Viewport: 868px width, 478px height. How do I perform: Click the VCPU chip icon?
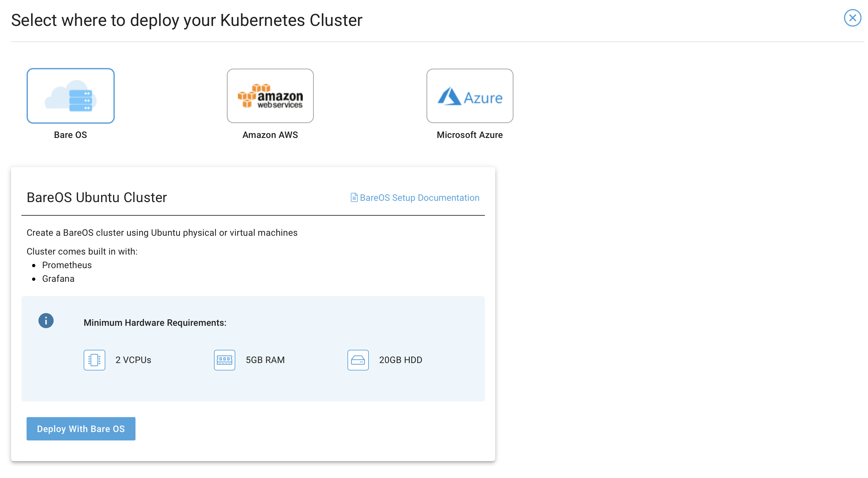(94, 360)
